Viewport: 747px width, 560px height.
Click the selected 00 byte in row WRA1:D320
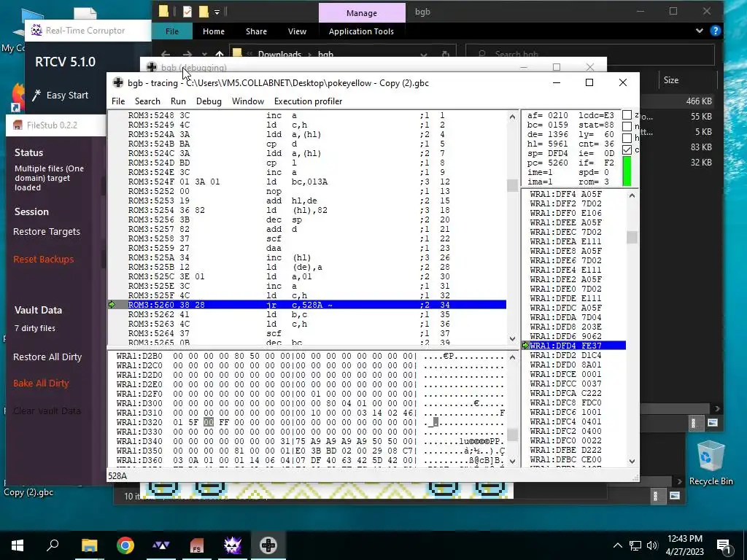[209, 422]
